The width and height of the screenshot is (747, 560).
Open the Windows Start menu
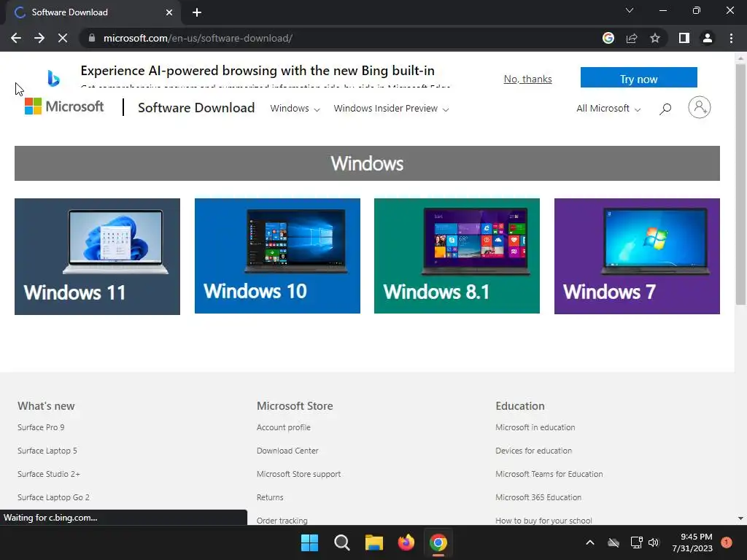[x=309, y=542]
